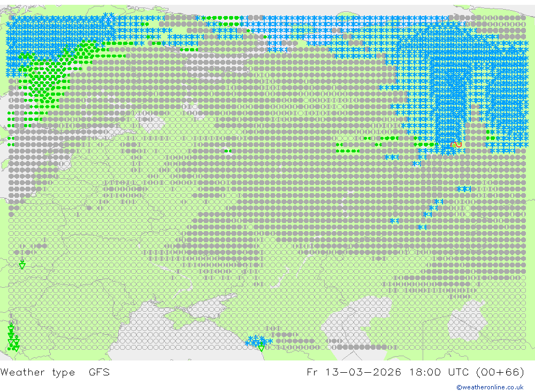
Task: Click the red thunderstorm symbol among snow symbols
Action: 456,144
